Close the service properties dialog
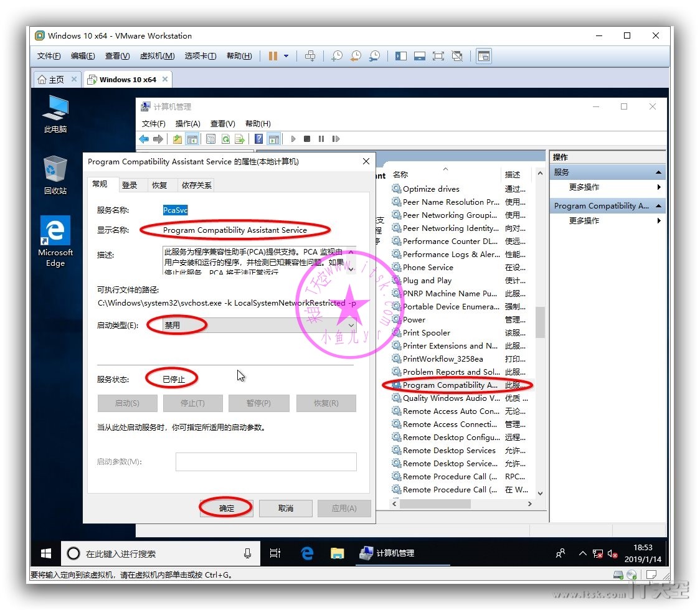 click(x=366, y=162)
